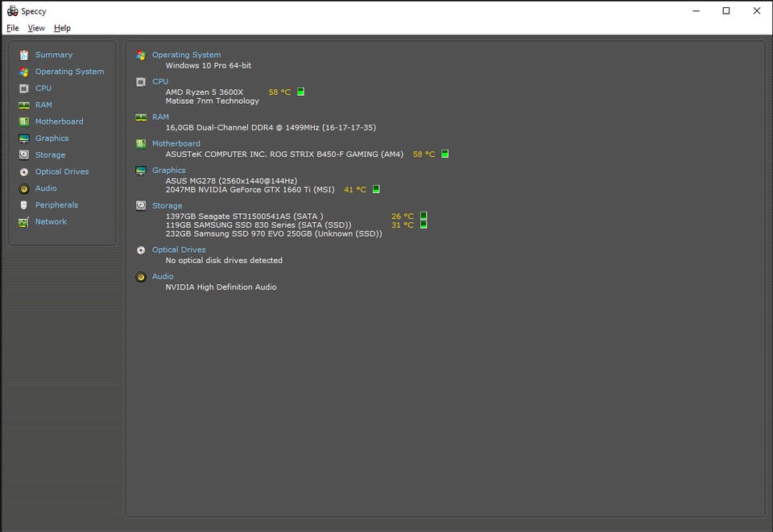
Task: Click the green temperature indicator on Motherboard row
Action: click(x=444, y=154)
